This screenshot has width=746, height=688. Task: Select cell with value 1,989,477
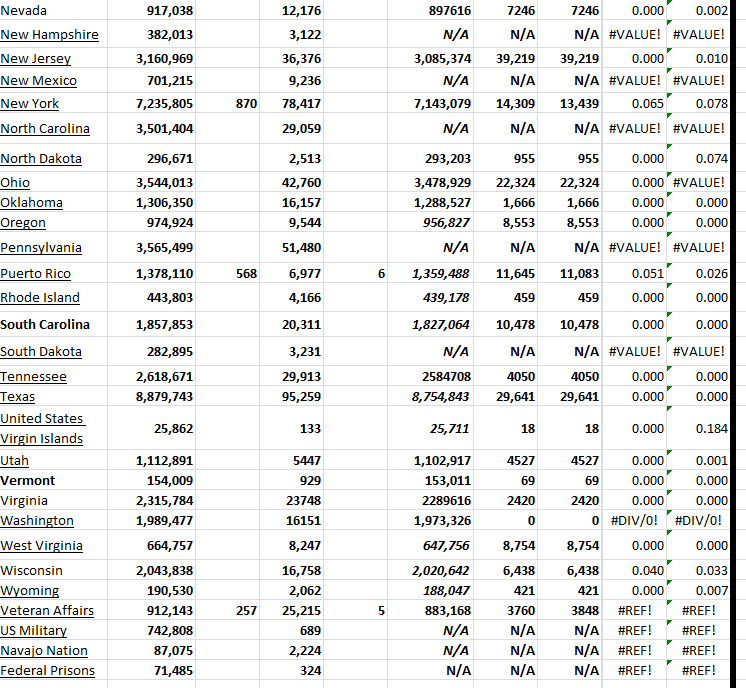point(151,521)
